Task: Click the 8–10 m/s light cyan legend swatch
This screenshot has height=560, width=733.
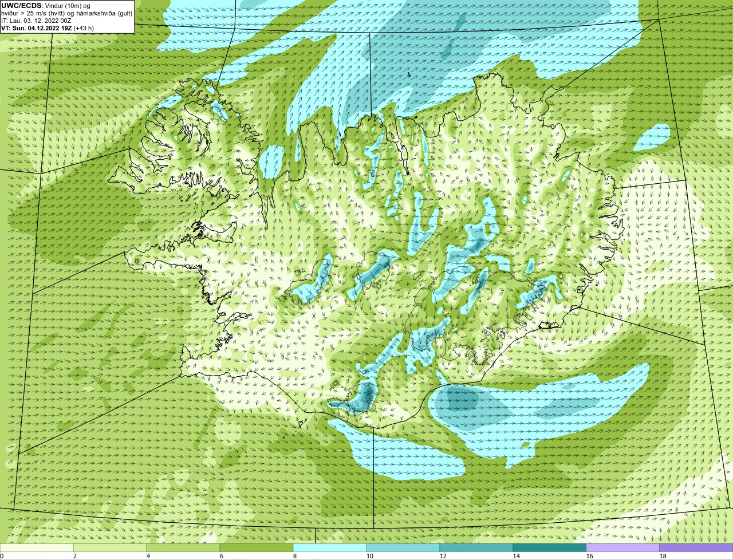Action: pyautogui.click(x=330, y=547)
